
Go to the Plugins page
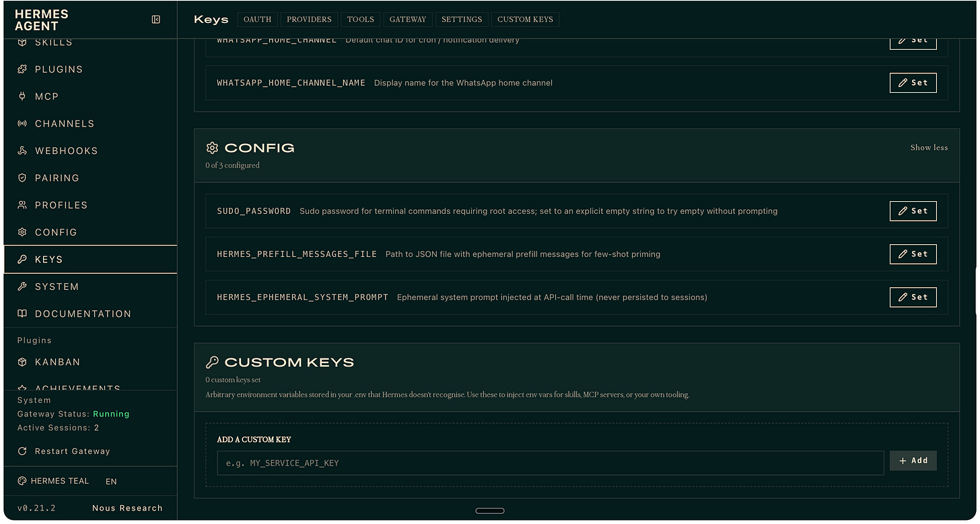click(x=90, y=69)
